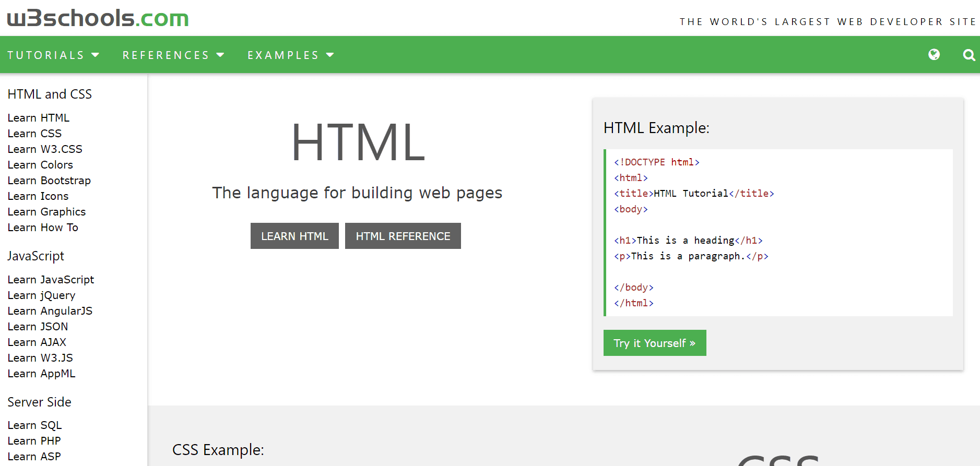Click the DOCTYPE html code line

pyautogui.click(x=656, y=162)
